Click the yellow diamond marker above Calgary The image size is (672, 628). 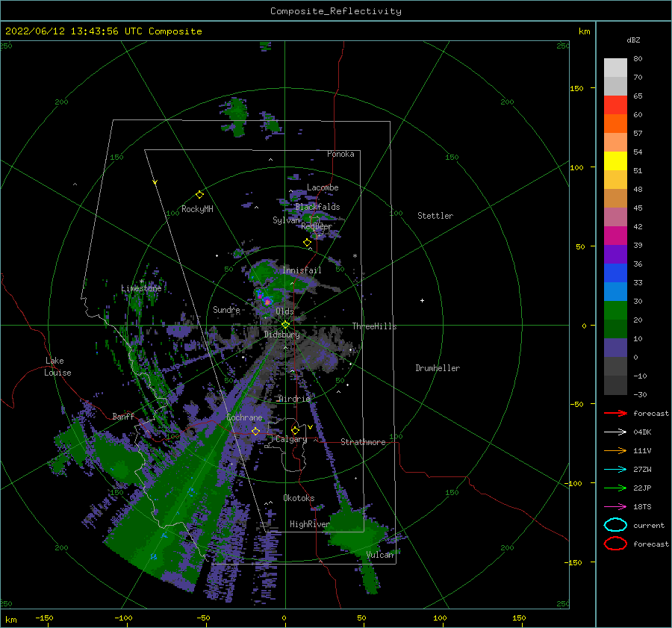coord(295,430)
